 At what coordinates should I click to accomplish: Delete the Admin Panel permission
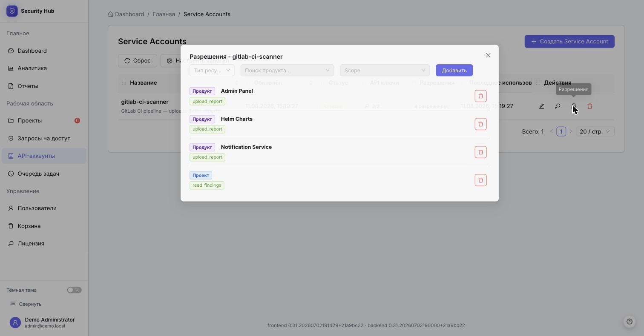(480, 96)
